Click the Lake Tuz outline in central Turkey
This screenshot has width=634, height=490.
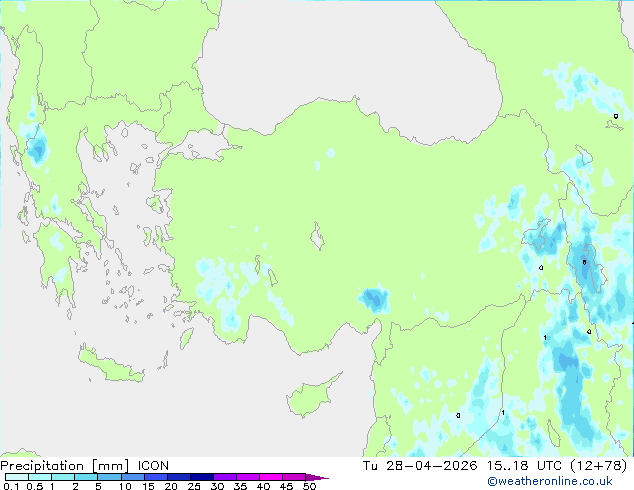[317, 236]
